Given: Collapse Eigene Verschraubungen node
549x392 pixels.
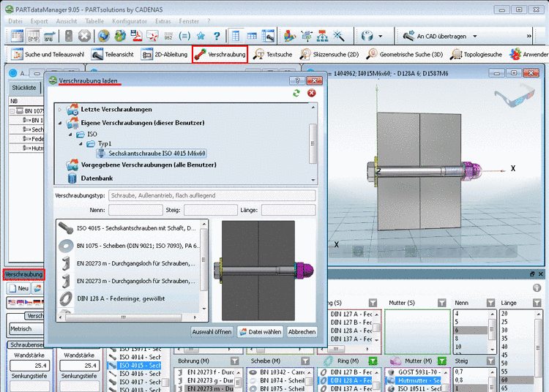Looking at the screenshot, I should [x=60, y=123].
